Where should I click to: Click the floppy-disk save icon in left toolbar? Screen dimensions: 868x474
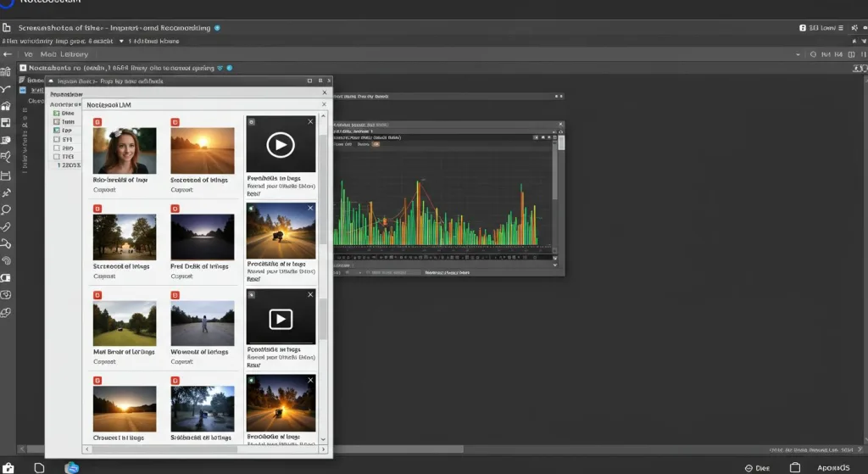[x=6, y=123]
